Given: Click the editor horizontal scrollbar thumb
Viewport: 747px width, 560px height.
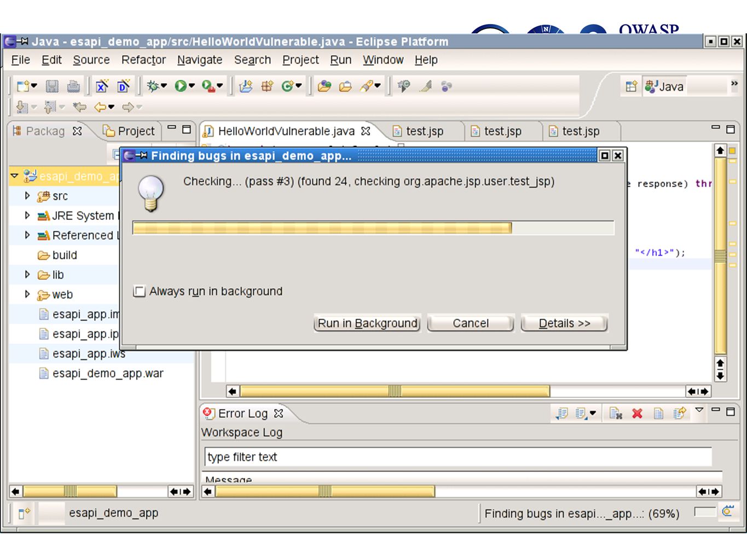Looking at the screenshot, I should pos(395,391).
